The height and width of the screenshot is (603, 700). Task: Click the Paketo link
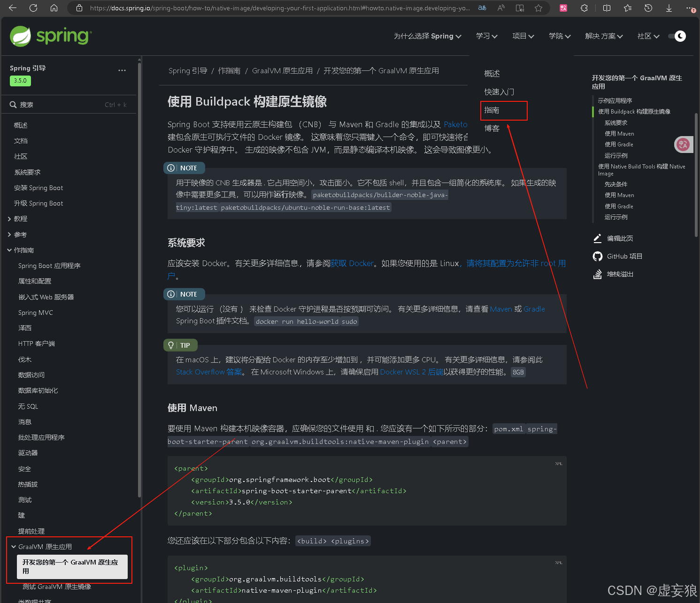coord(455,124)
